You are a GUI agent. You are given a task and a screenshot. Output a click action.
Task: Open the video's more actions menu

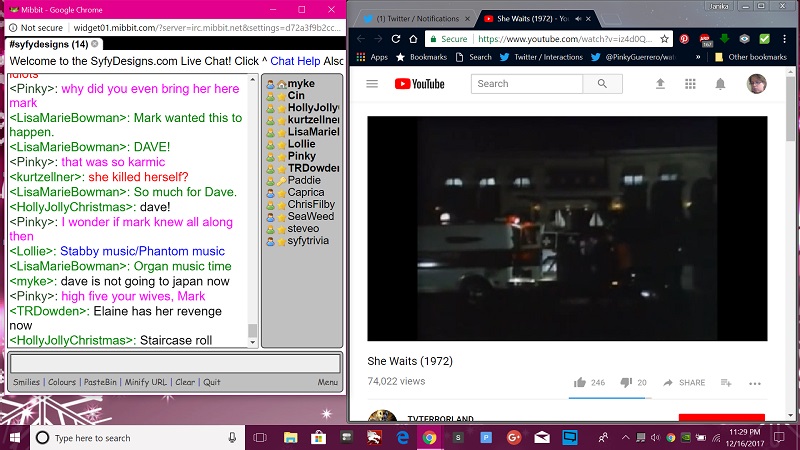(x=755, y=383)
